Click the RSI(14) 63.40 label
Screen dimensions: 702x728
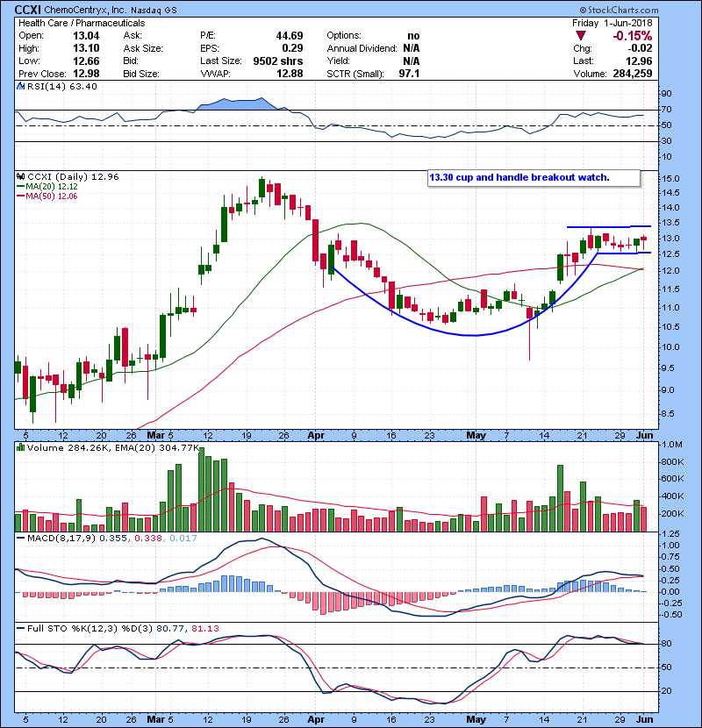point(62,86)
